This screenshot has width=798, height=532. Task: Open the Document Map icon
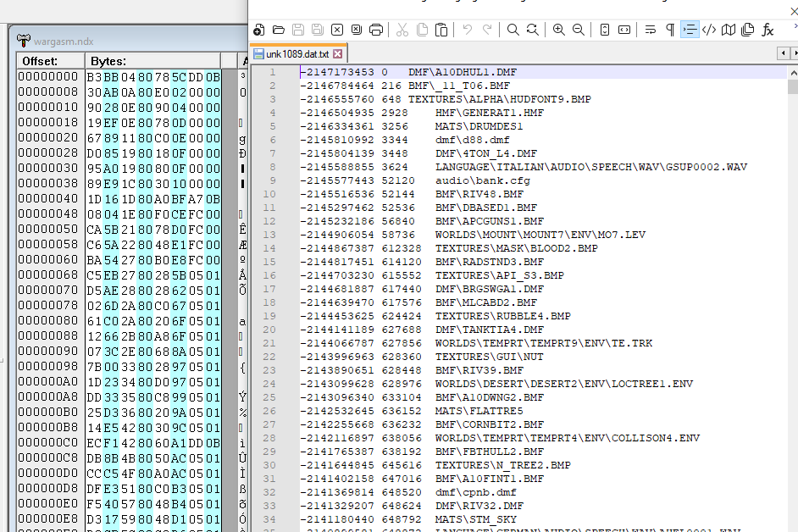tap(729, 30)
